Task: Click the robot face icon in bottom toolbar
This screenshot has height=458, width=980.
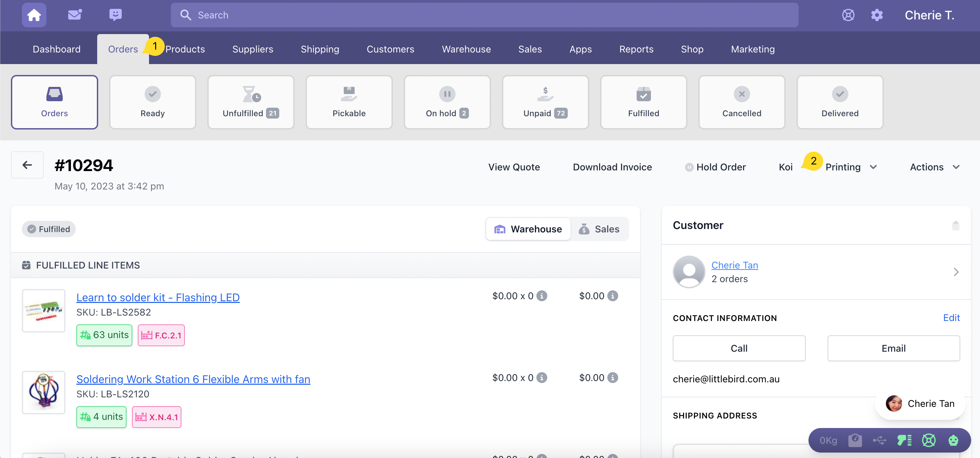Action: (953, 441)
